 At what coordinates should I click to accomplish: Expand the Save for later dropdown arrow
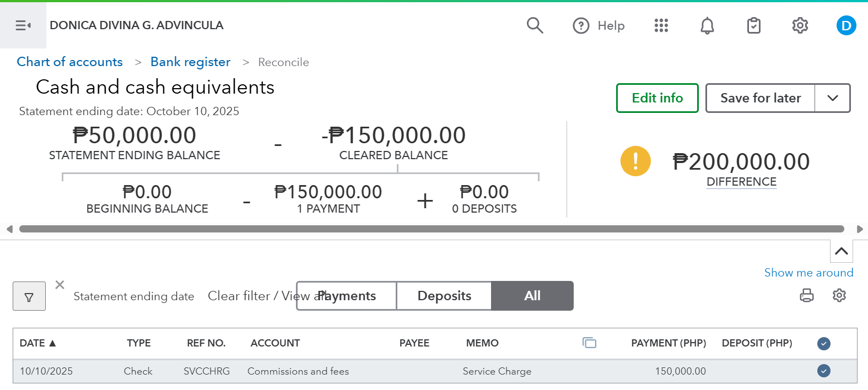(x=832, y=98)
